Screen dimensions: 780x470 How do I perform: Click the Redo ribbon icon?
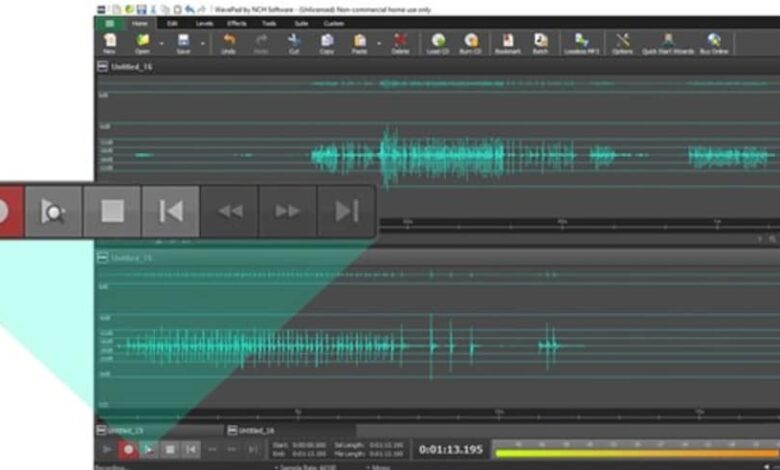tap(261, 43)
